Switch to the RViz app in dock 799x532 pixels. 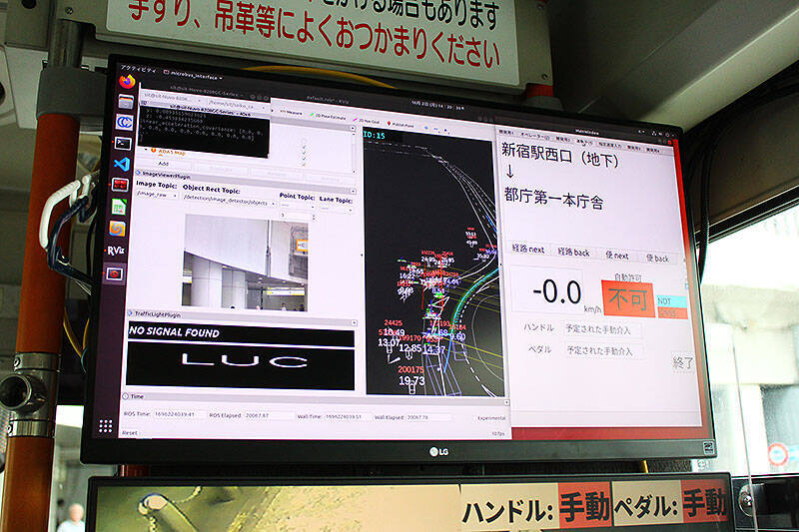[117, 250]
